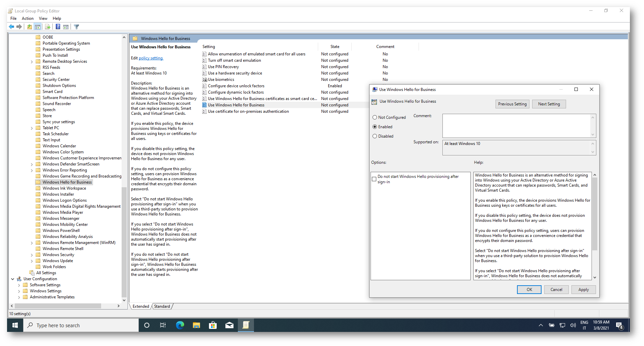The height and width of the screenshot is (346, 644).
Task: Toggle Show/Hide Console Tree toolbar icon
Action: click(x=38, y=27)
